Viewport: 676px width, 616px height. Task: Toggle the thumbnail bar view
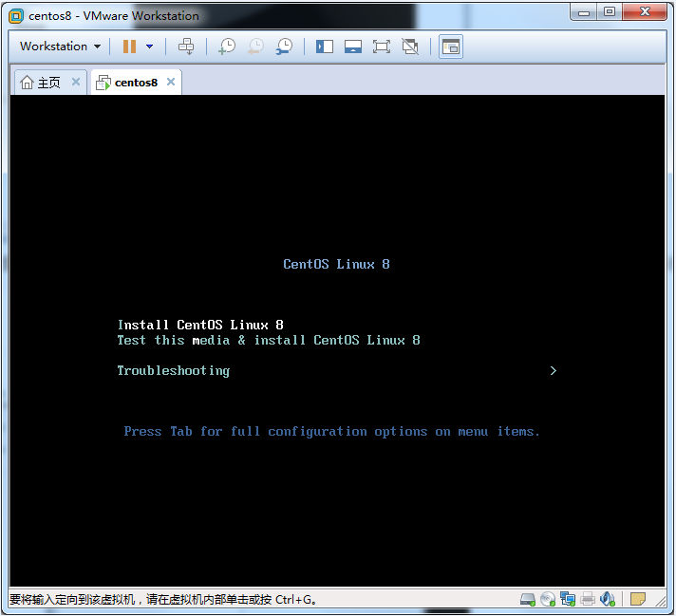point(353,46)
